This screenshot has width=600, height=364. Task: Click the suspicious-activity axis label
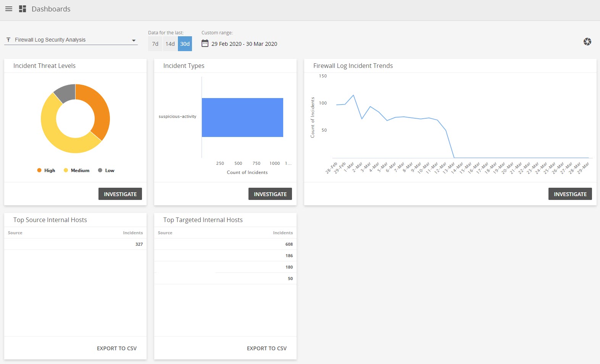click(x=177, y=116)
